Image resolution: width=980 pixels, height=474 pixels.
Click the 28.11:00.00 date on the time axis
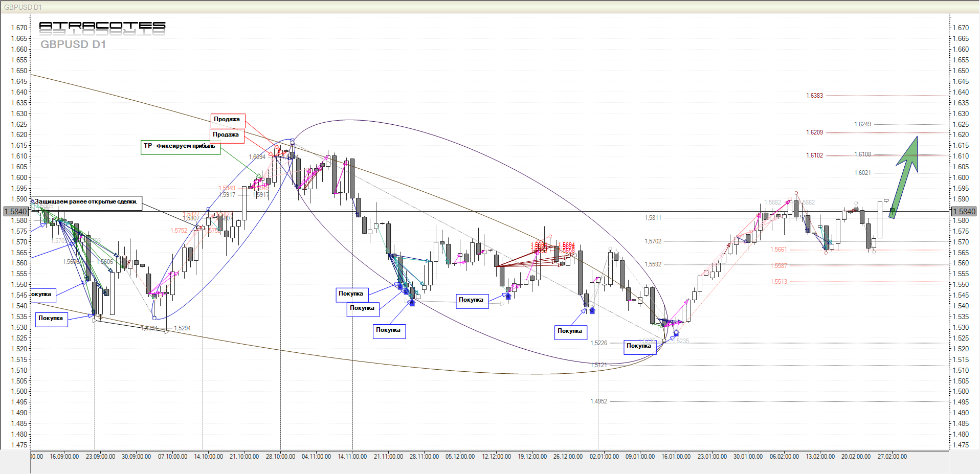(x=424, y=457)
